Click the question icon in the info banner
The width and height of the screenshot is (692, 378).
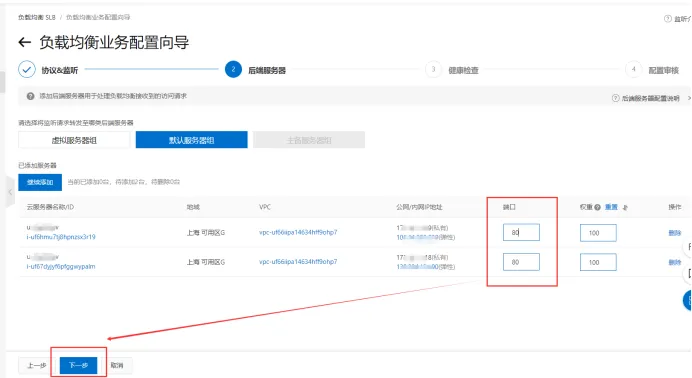30,96
